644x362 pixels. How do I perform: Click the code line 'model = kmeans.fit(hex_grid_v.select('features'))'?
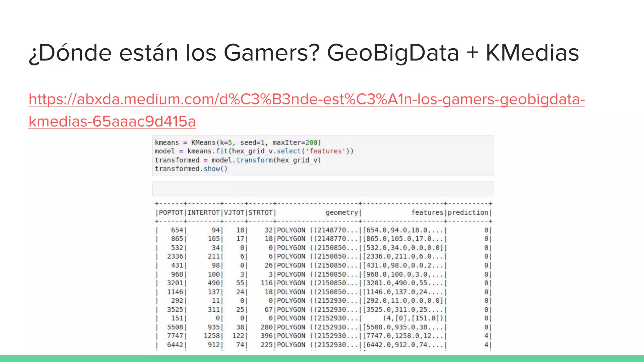click(254, 151)
